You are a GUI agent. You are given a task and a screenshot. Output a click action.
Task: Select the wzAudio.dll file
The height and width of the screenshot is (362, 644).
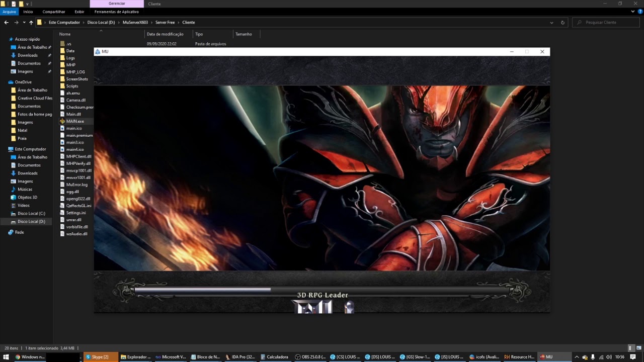click(76, 234)
